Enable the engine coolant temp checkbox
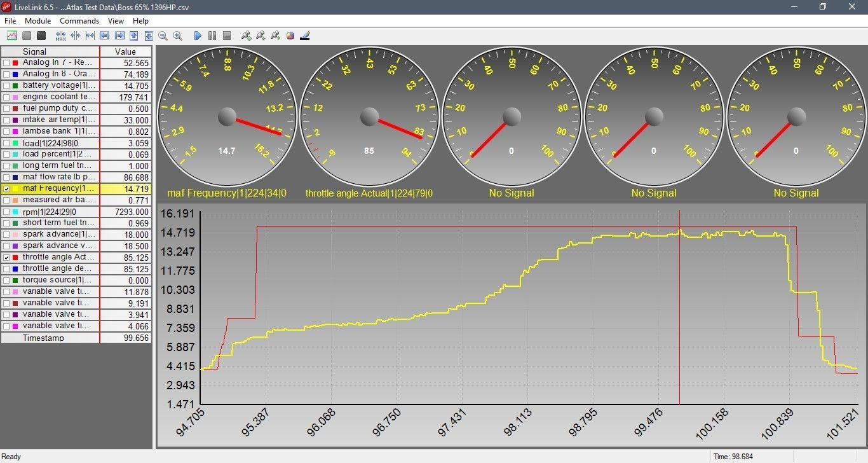 point(6,97)
